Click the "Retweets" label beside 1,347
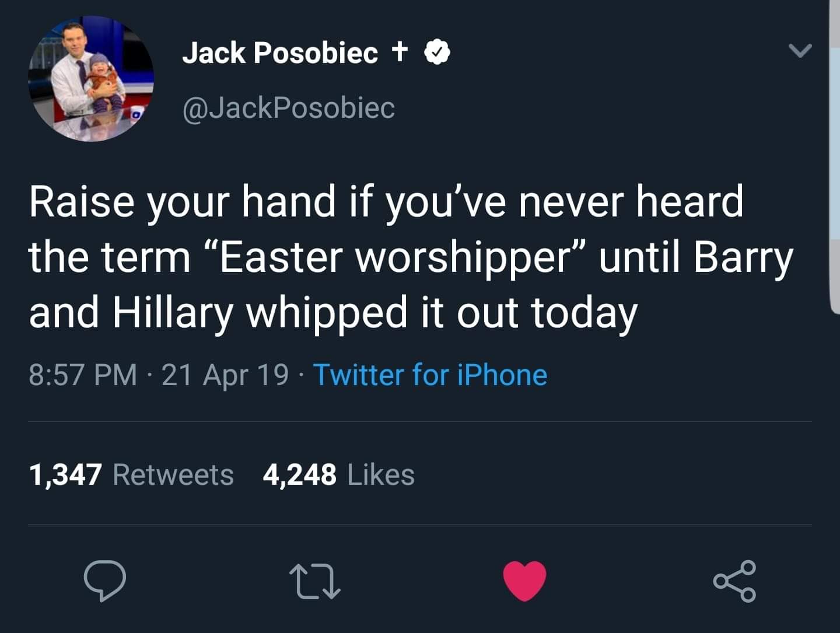840x633 pixels. pos(173,474)
